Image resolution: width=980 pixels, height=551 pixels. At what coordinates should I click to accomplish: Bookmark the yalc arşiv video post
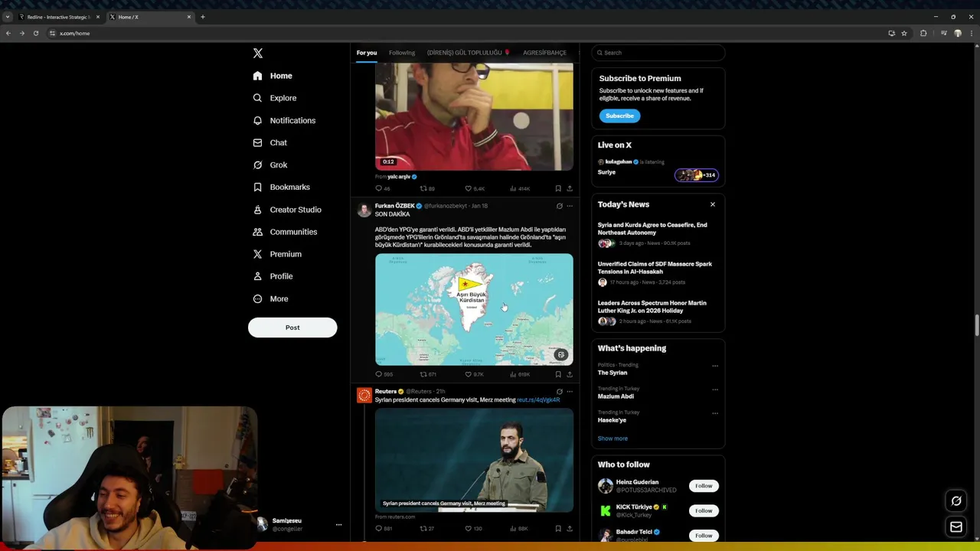point(558,188)
